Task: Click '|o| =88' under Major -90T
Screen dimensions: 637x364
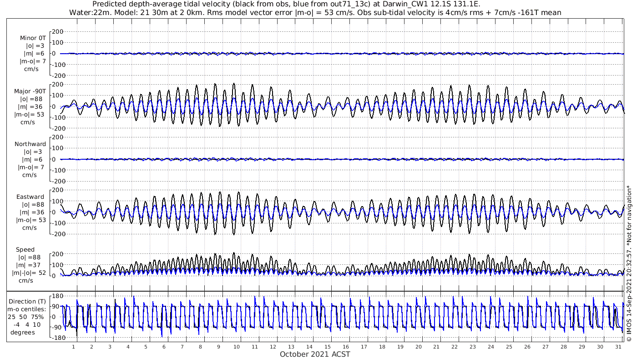Action: tap(32, 99)
